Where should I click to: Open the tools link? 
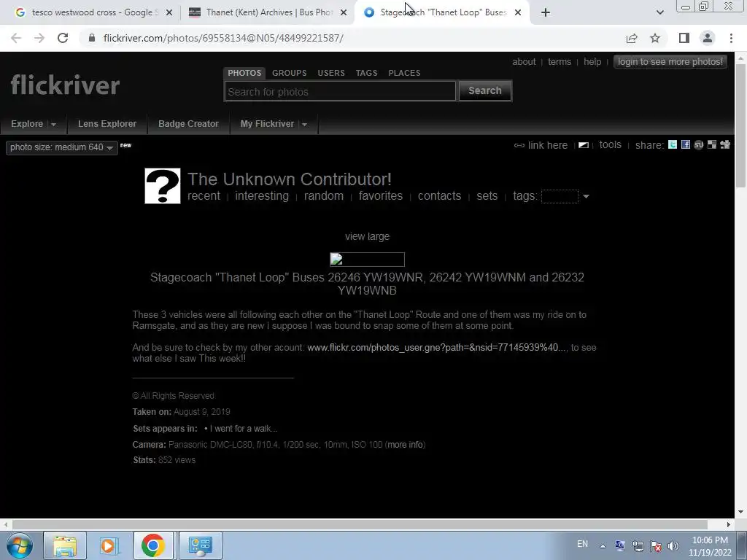point(611,145)
